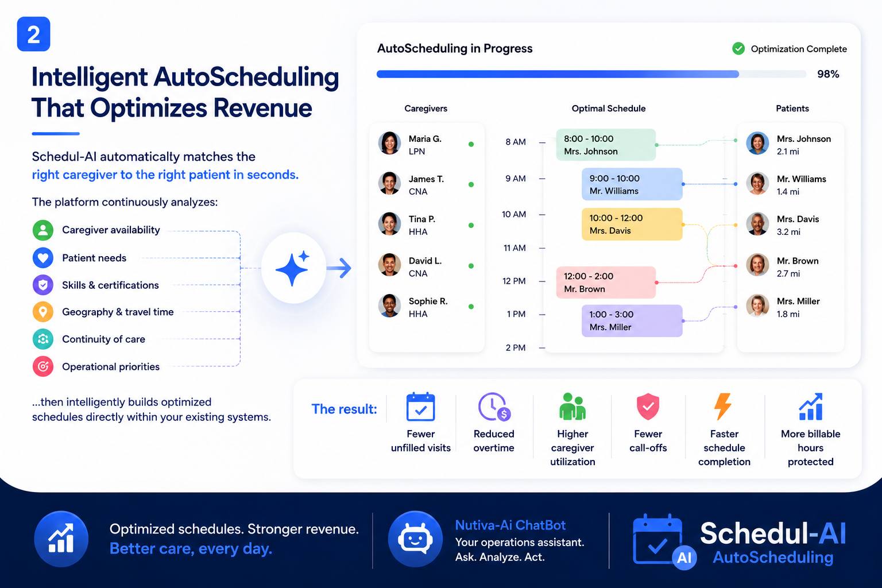The image size is (882, 588).
Task: Click the Patients column header
Action: [792, 109]
